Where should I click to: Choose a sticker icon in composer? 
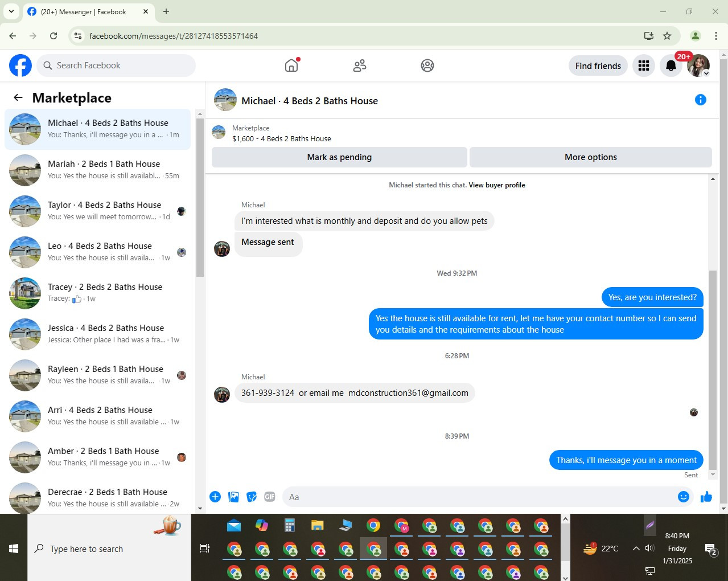coord(252,497)
